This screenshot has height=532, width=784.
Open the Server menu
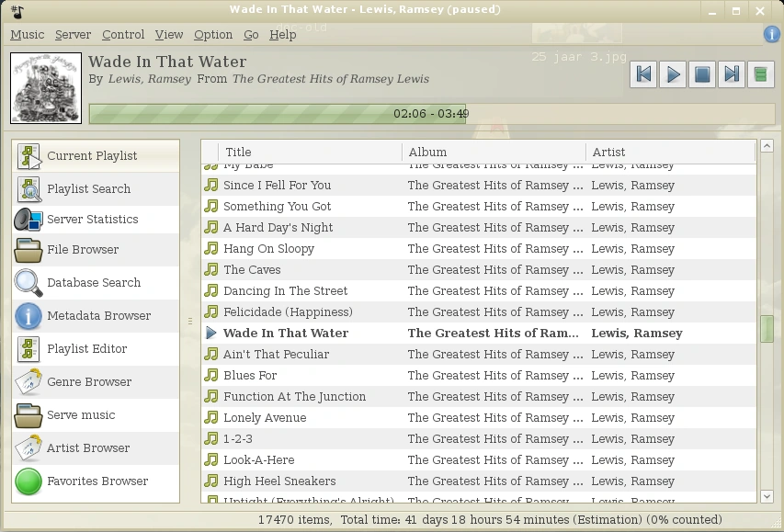pyautogui.click(x=73, y=35)
